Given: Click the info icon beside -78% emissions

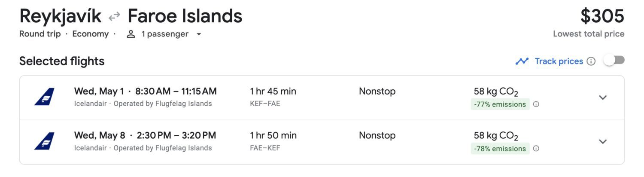Looking at the screenshot, I should (536, 149).
